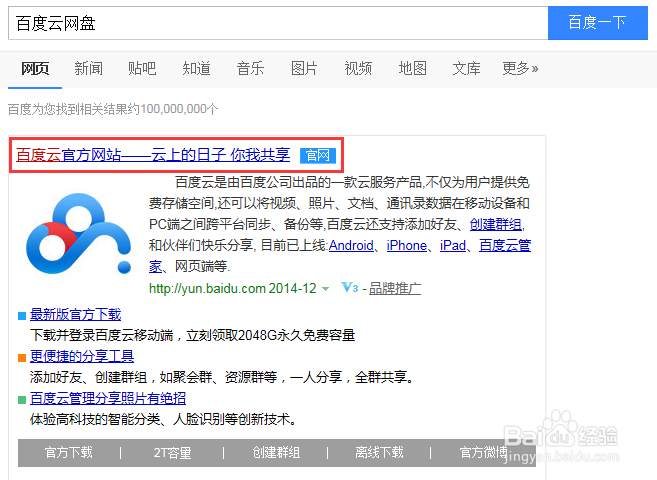Open the Android link
Image resolution: width=657 pixels, height=480 pixels.
351,245
